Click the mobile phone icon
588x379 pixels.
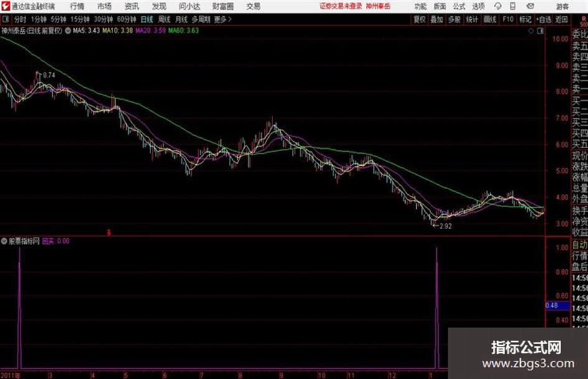click(513, 6)
